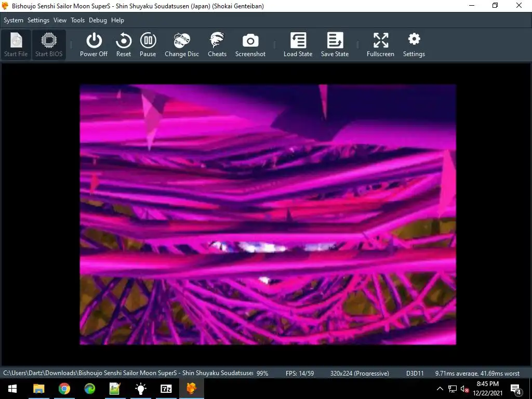
Task: Launch Google Chrome from the taskbar
Action: pos(64,389)
